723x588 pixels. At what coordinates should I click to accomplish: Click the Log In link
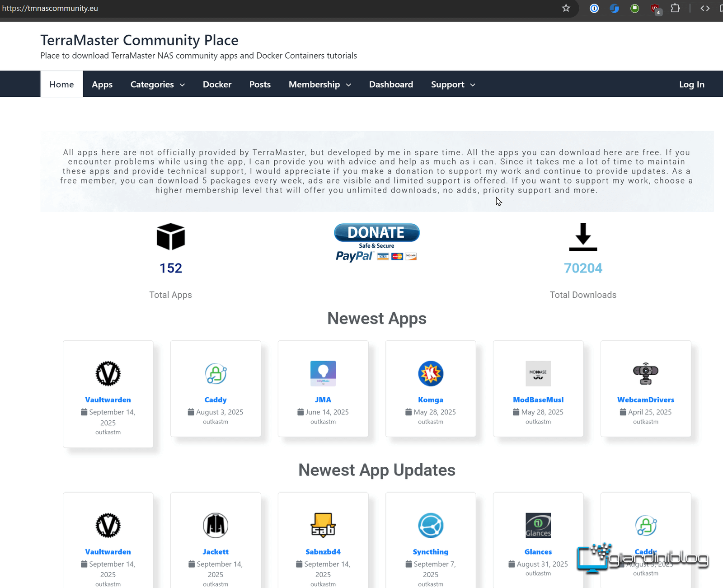click(x=691, y=85)
